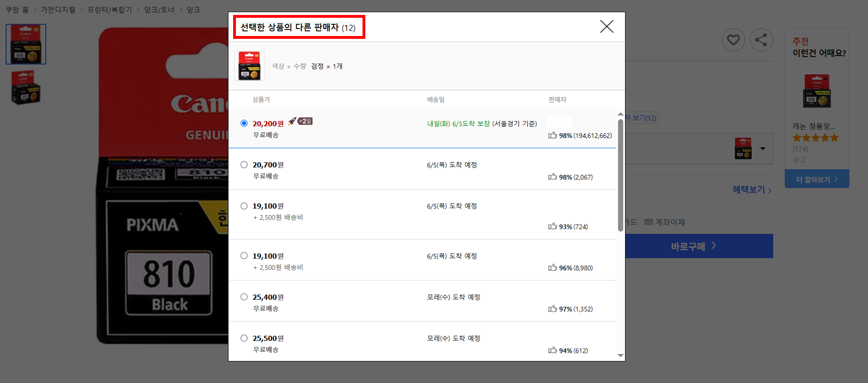Click the 20,200원 price text
This screenshot has height=383, width=868.
pos(268,123)
